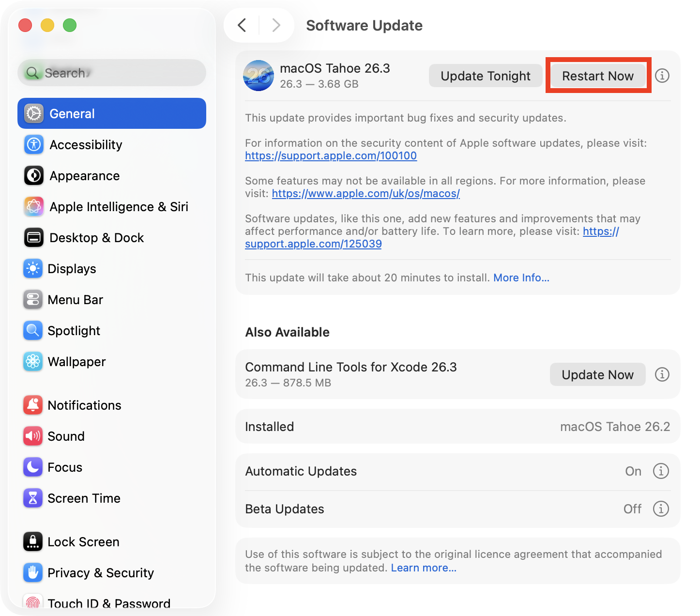Open Accessibility settings
Image resolution: width=700 pixels, height=616 pixels.
(x=86, y=144)
